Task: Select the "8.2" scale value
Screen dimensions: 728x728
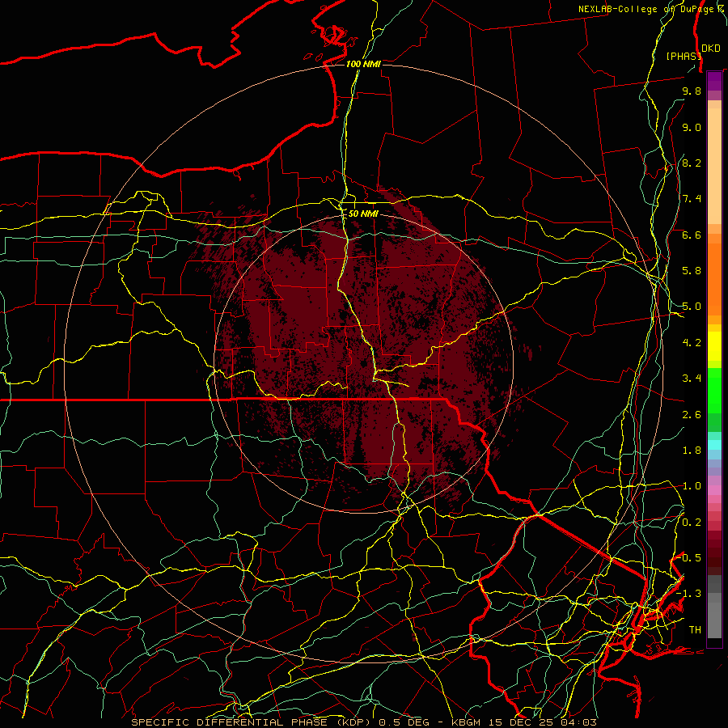Action: click(x=692, y=163)
